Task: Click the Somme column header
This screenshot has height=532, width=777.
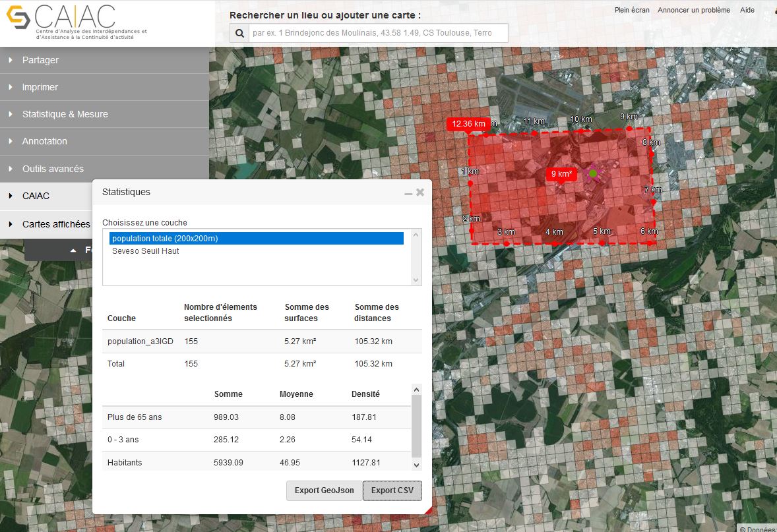Action: [228, 394]
